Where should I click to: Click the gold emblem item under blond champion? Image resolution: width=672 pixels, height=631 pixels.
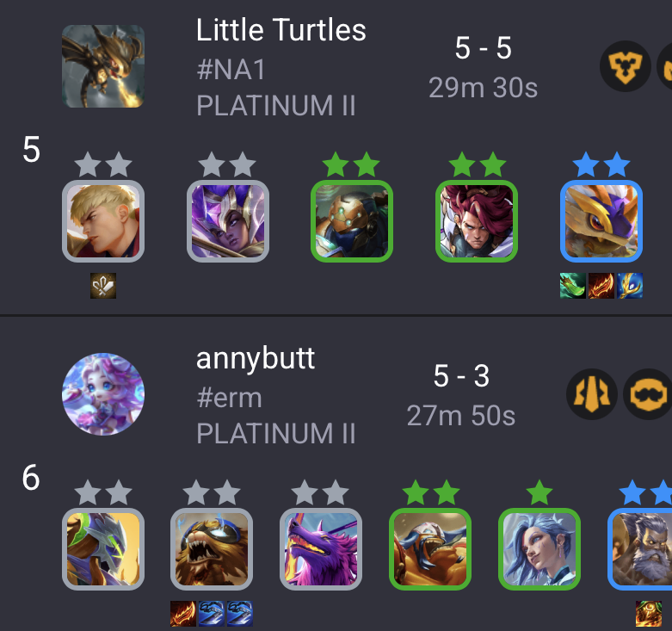[x=103, y=286]
